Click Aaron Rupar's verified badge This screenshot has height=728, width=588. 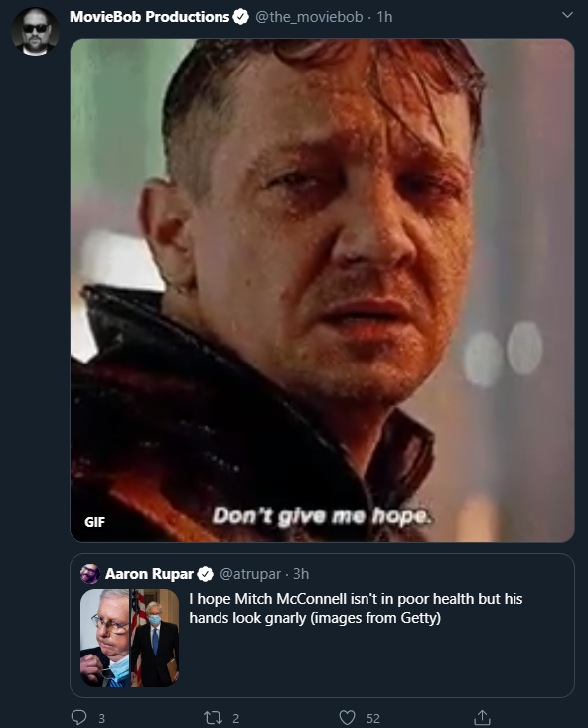[205, 574]
